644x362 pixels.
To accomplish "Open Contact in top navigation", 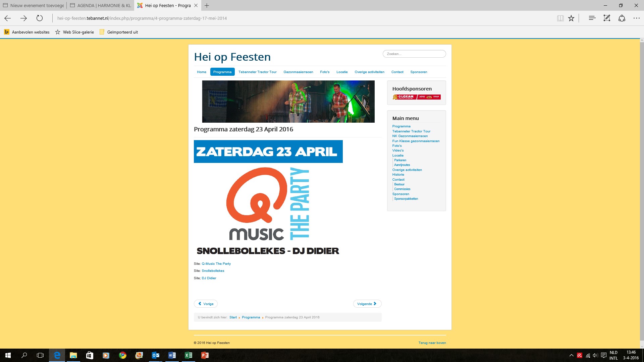I will pos(397,72).
